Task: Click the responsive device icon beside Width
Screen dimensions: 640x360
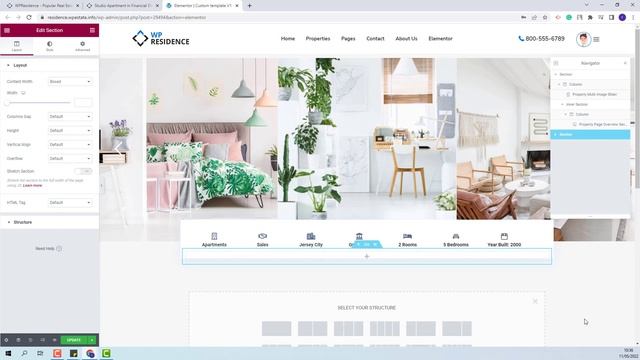Action: (x=23, y=93)
